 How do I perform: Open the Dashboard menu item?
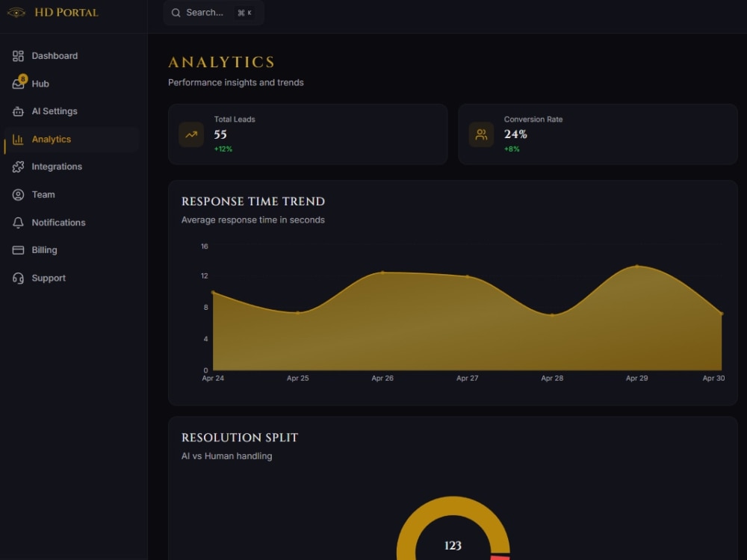tap(72, 56)
